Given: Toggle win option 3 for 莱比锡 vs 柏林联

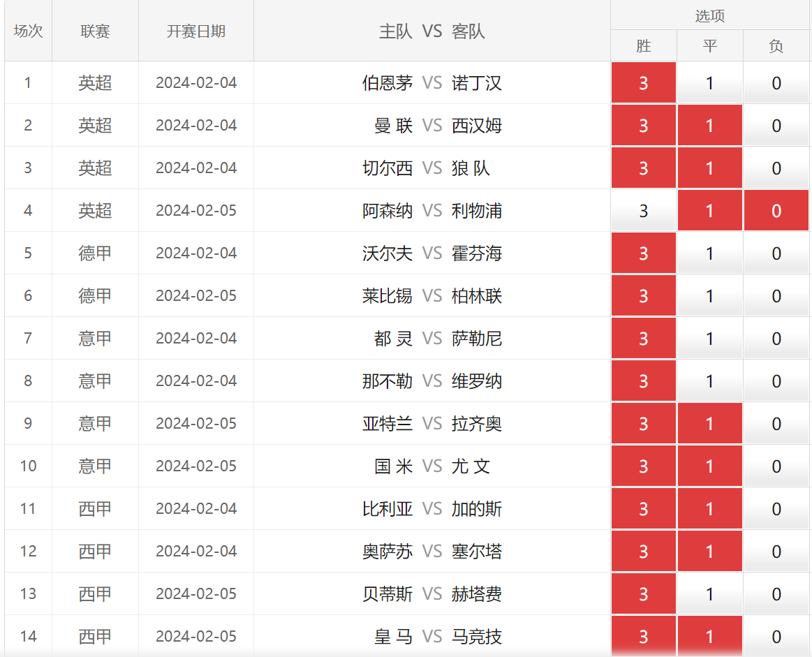Looking at the screenshot, I should click(643, 295).
